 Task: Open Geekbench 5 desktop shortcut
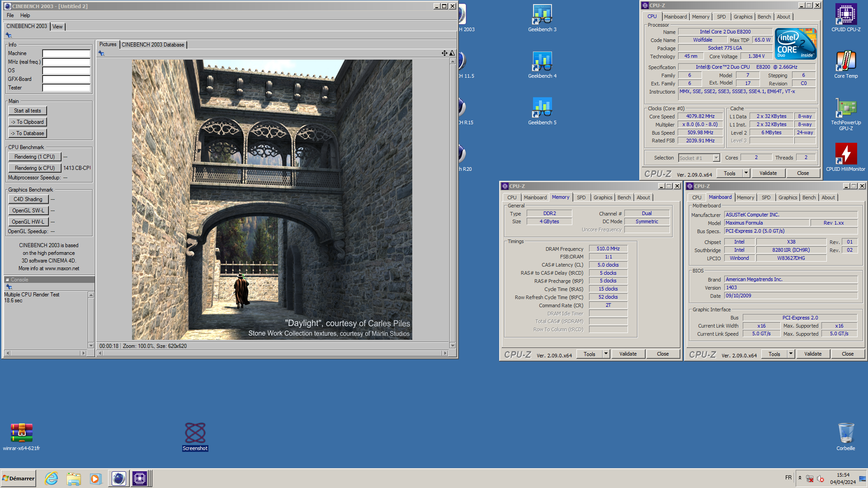pos(542,111)
